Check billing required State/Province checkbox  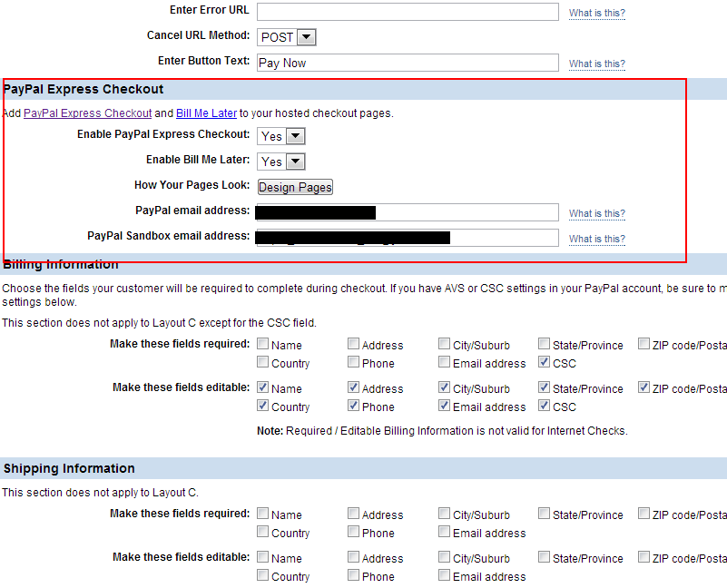(544, 344)
